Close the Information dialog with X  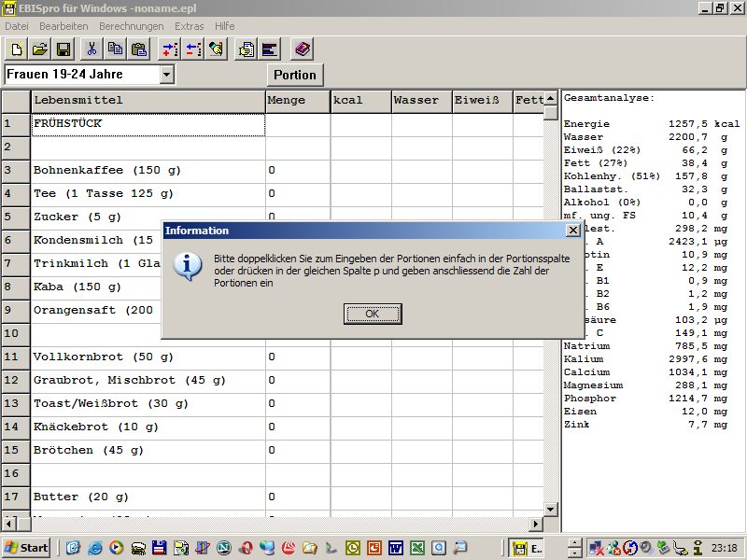(x=572, y=231)
